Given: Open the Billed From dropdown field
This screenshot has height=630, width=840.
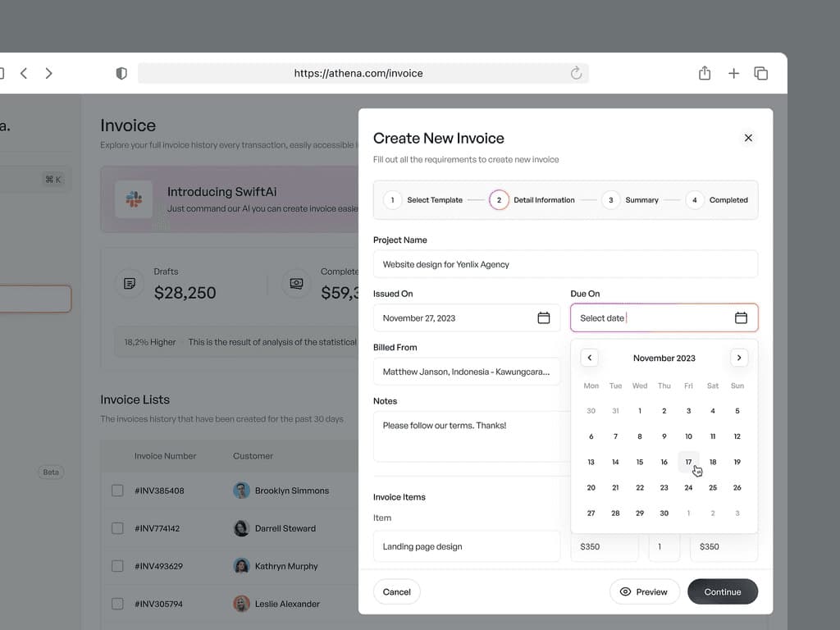Looking at the screenshot, I should pyautogui.click(x=466, y=372).
